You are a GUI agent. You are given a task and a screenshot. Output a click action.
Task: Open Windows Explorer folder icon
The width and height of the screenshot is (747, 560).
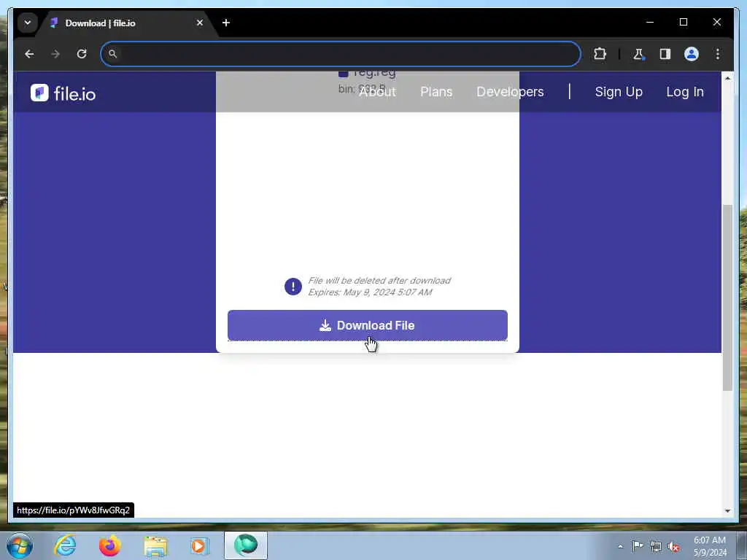click(155, 546)
